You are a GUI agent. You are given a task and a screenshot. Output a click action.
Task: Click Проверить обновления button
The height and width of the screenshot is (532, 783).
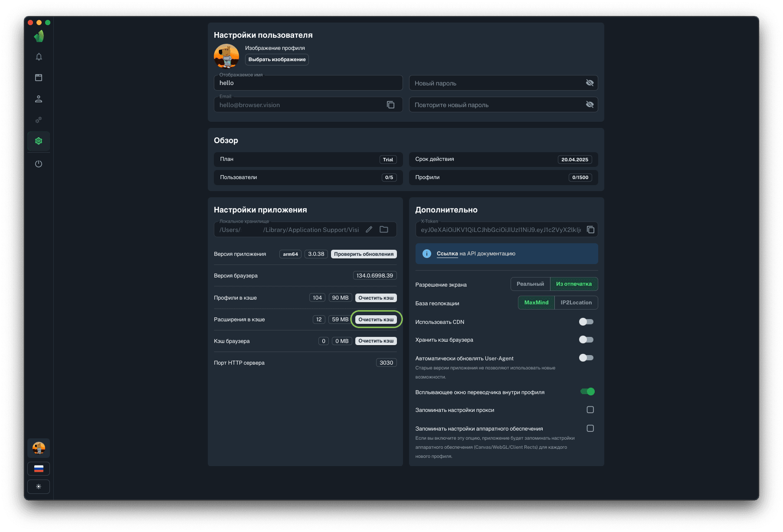(x=364, y=254)
